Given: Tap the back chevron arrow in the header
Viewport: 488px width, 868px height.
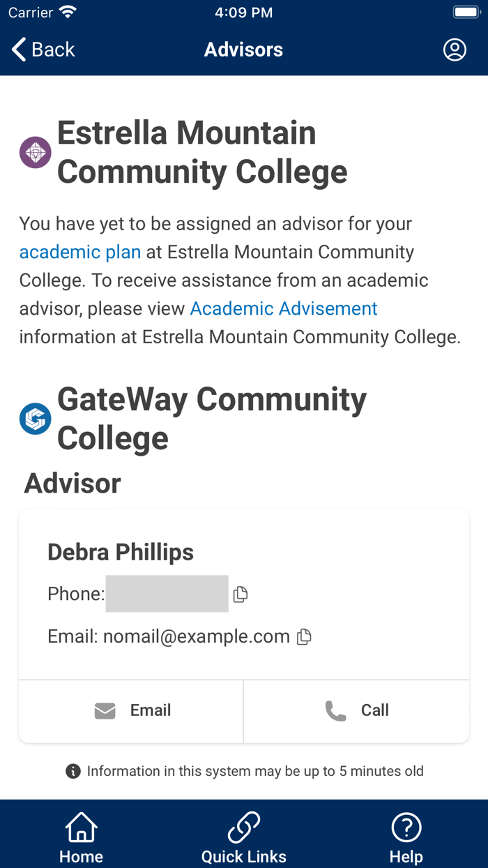Looking at the screenshot, I should pyautogui.click(x=17, y=50).
